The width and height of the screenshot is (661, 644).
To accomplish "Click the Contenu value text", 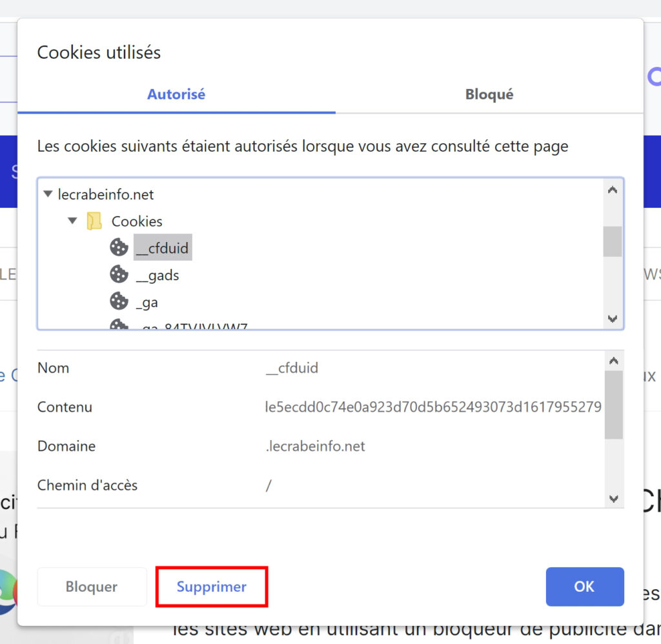I will click(x=433, y=407).
